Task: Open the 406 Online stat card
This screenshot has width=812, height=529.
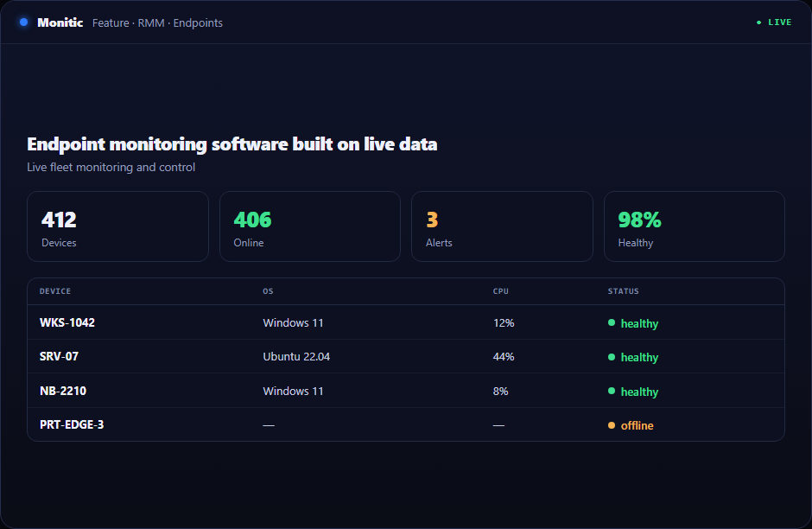Action: (310, 226)
